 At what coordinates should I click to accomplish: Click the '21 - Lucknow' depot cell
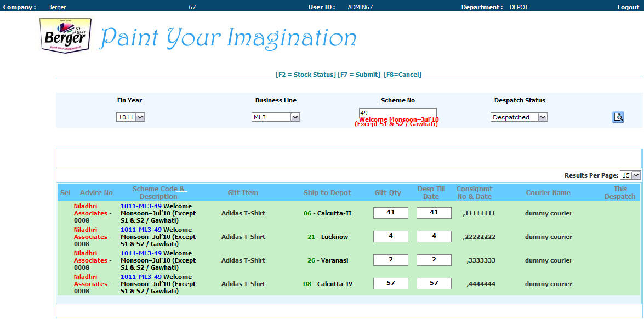(327, 237)
